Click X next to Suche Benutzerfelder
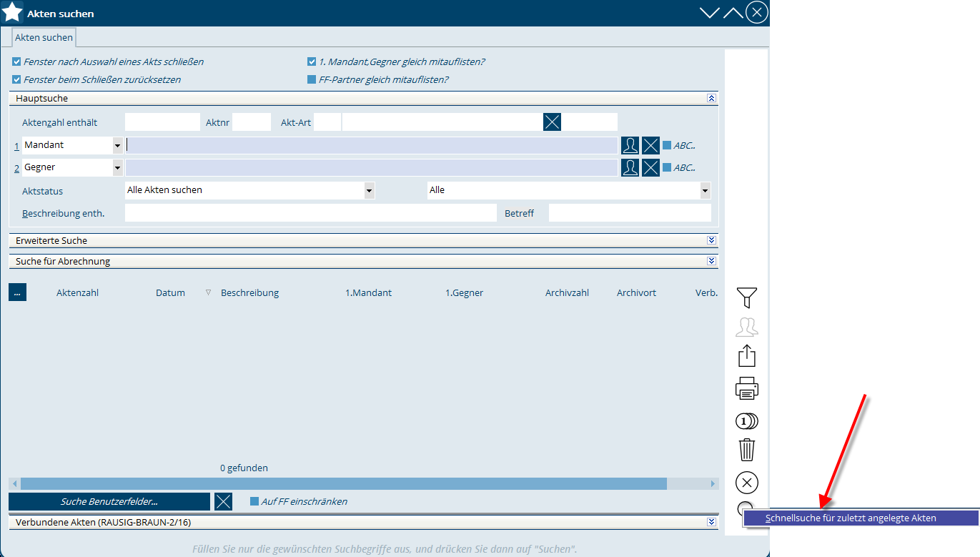980x557 pixels. click(x=224, y=501)
